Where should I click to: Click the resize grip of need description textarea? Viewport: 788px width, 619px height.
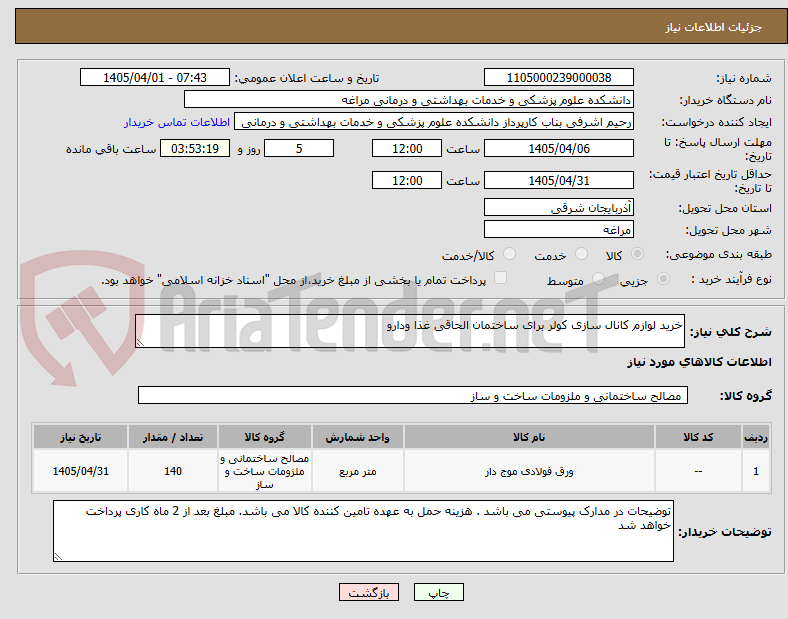click(140, 343)
